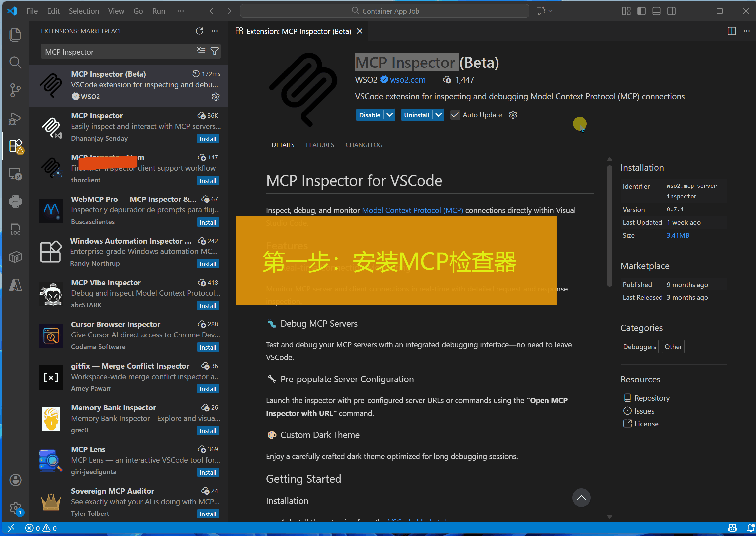Open errors and warnings problems indicator
Viewport: 756px width, 536px height.
(41, 528)
